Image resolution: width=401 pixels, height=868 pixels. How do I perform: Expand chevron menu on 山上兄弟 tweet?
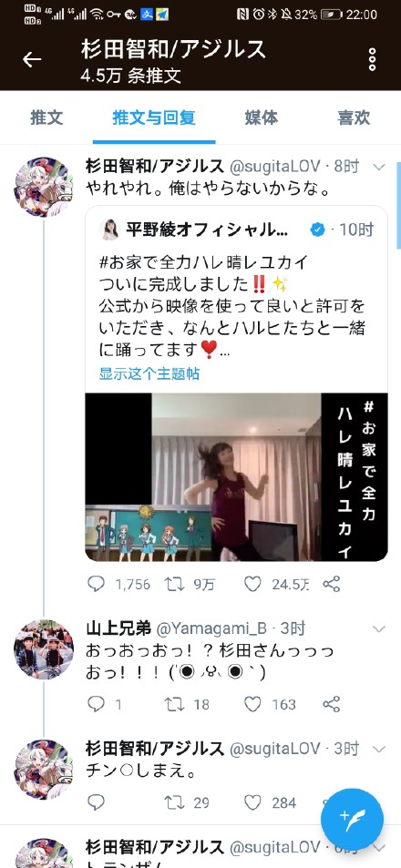click(x=379, y=628)
